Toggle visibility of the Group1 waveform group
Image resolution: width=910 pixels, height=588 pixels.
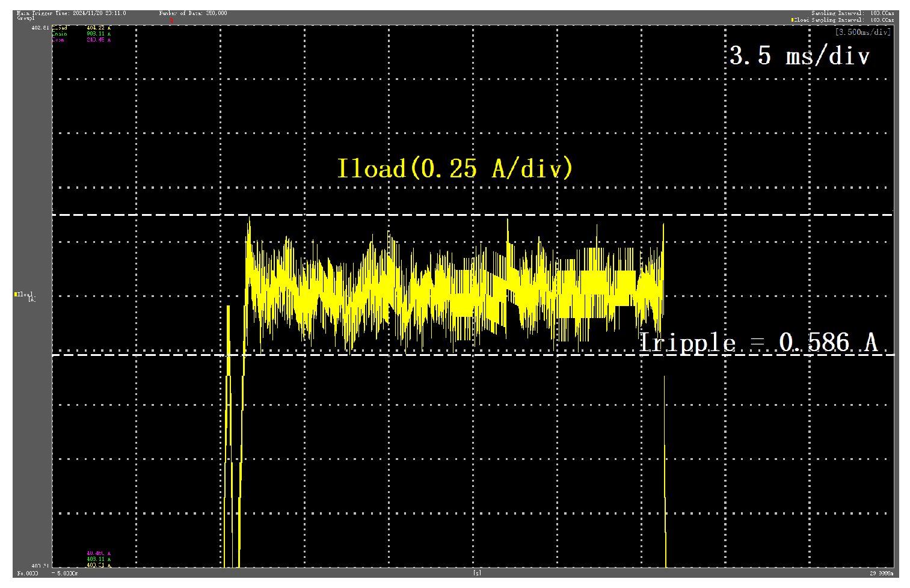[26, 18]
